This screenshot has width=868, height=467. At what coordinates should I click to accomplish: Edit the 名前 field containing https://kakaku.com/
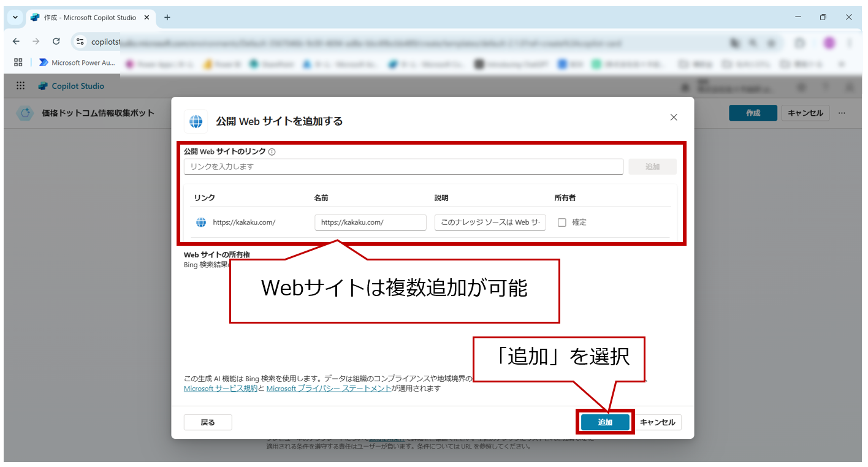click(x=370, y=222)
